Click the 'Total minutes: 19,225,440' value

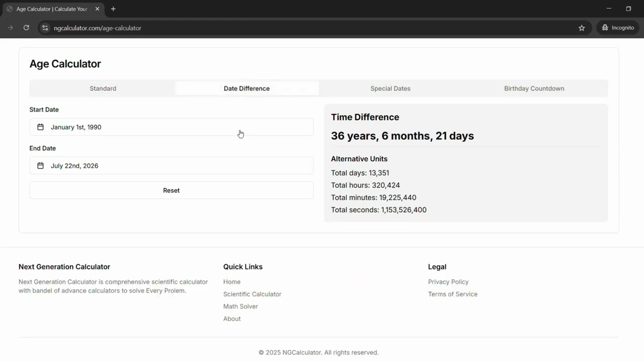click(373, 198)
